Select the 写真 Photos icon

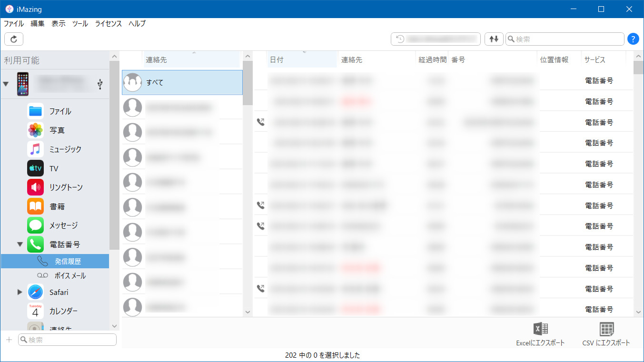pos(36,130)
